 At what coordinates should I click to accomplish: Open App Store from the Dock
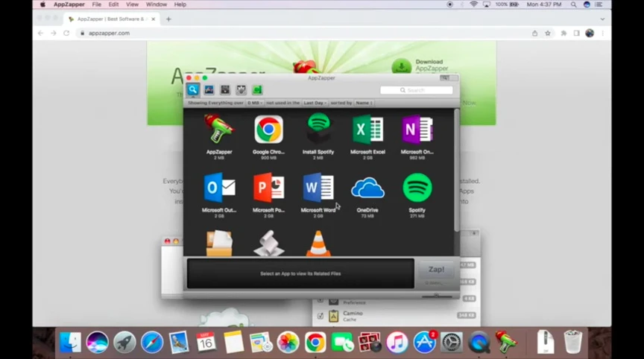[424, 342]
